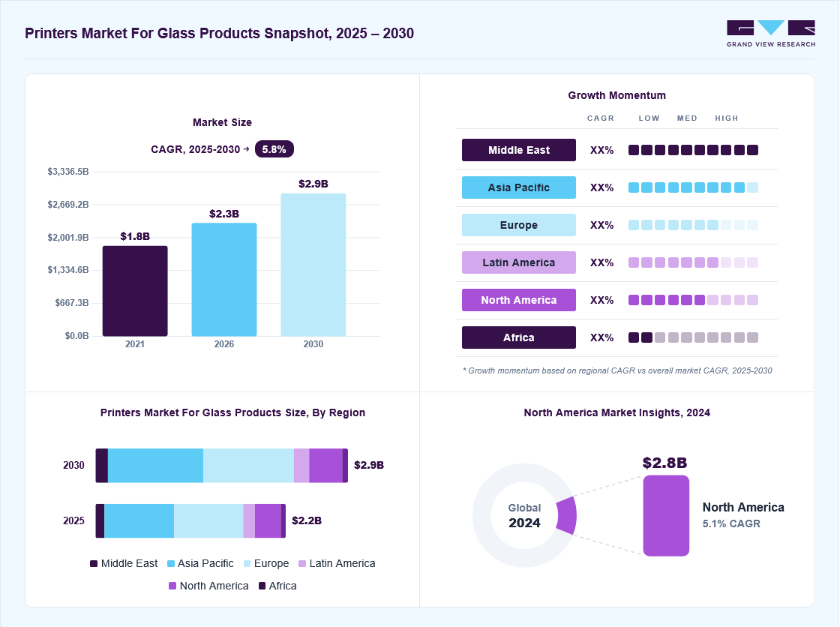The image size is (840, 627).
Task: Click the MED column header
Action: (x=687, y=118)
